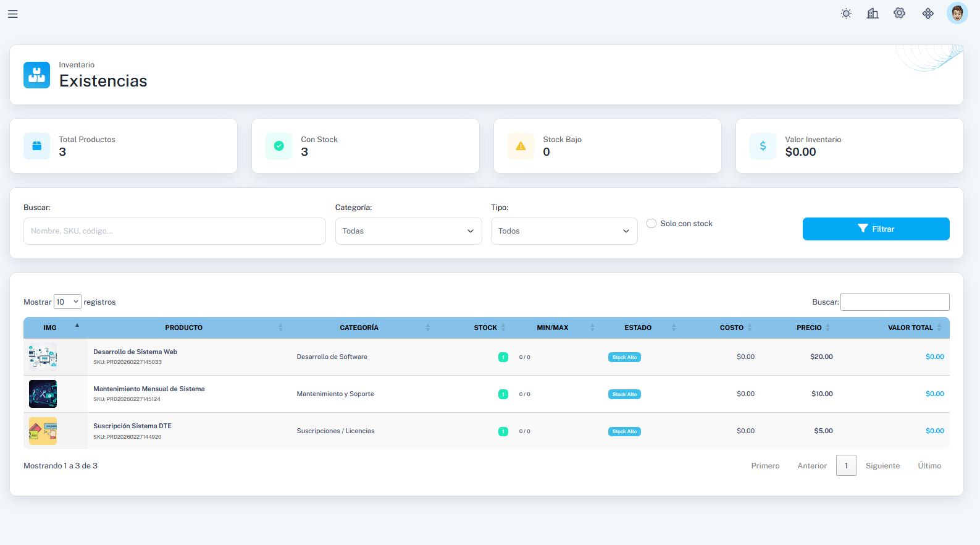Click page number 1 in pagination
The image size is (980, 545).
(x=846, y=466)
